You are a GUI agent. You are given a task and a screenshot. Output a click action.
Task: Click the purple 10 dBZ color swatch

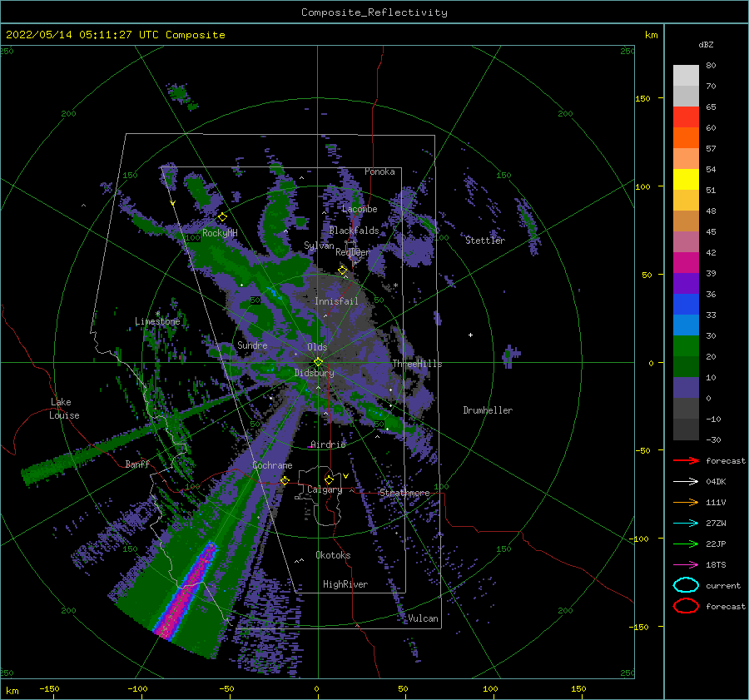[686, 387]
